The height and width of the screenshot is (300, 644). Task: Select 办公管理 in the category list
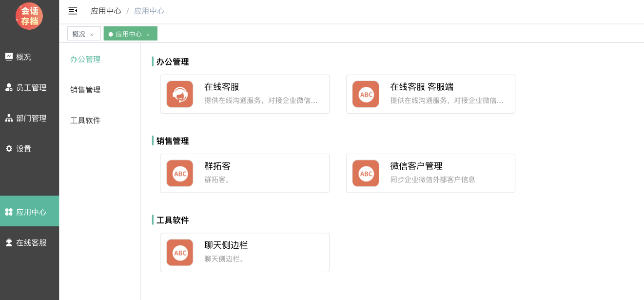click(x=85, y=60)
